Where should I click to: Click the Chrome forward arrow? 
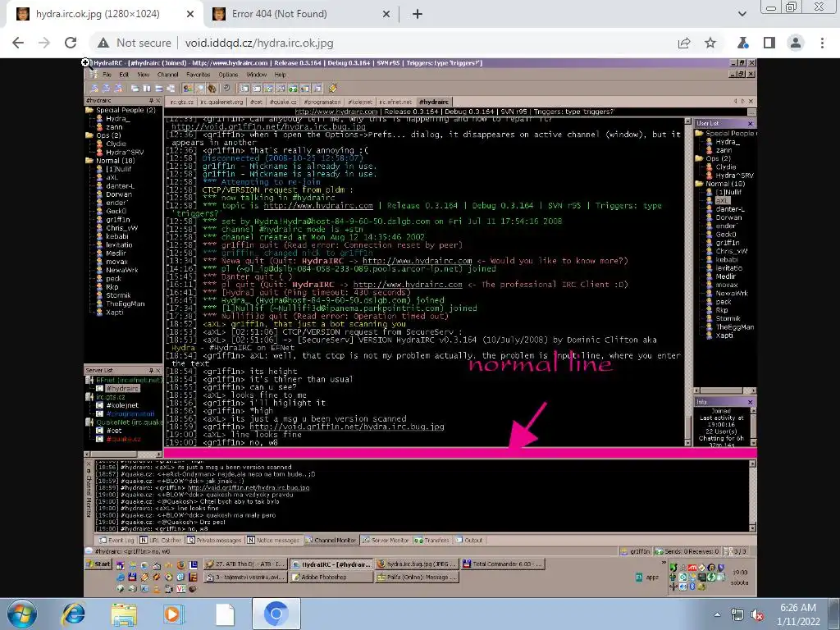click(x=44, y=43)
